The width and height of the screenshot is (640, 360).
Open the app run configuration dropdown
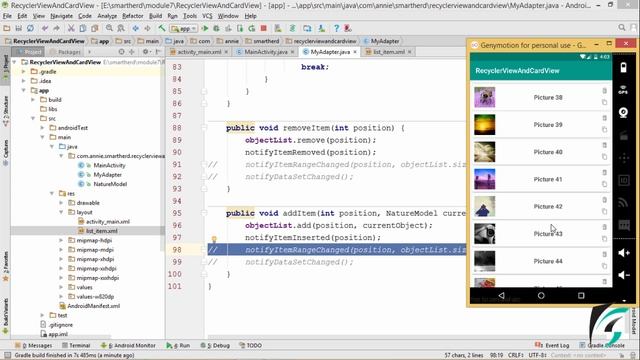click(x=184, y=29)
